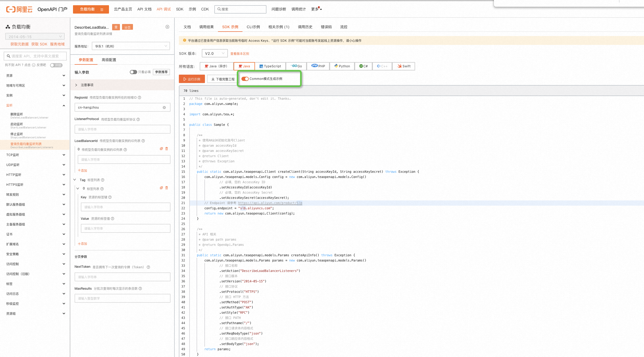Viewport: 644px width, 357px height.
Task: Switch to CLI示例 tab
Action: [253, 27]
